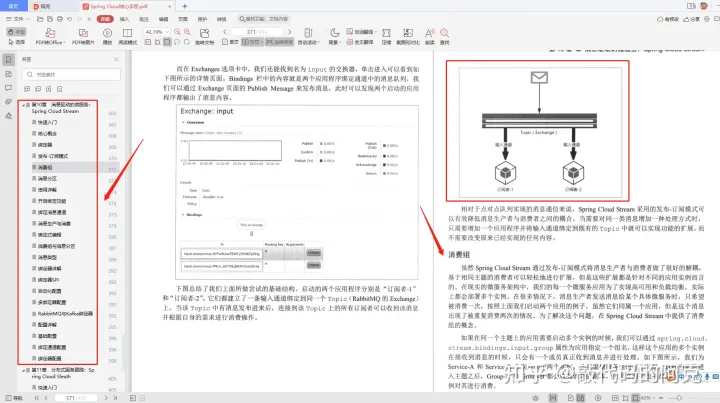Open word-selection translate dropdown
The image size is (720, 403).
click(x=361, y=32)
